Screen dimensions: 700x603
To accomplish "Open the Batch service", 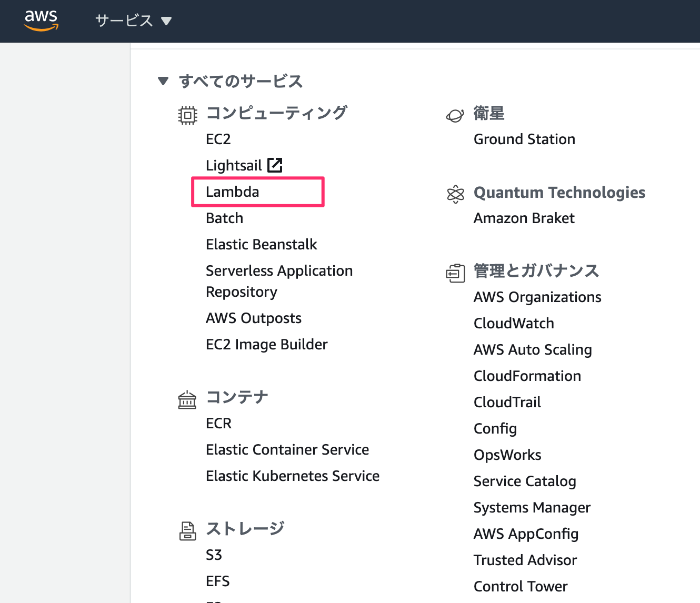I will [x=225, y=218].
